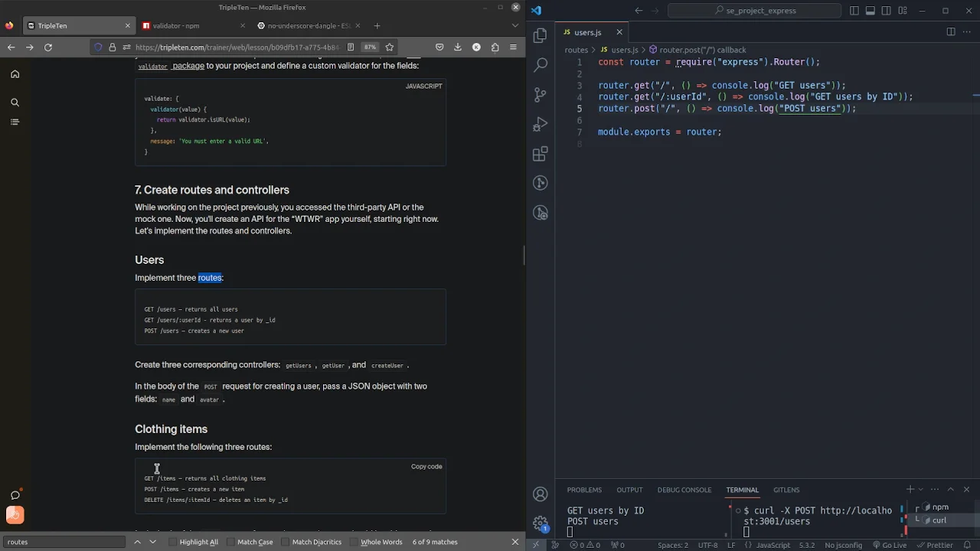Save to Pocket from Firefox toolbar
The width and height of the screenshot is (980, 551).
click(439, 47)
